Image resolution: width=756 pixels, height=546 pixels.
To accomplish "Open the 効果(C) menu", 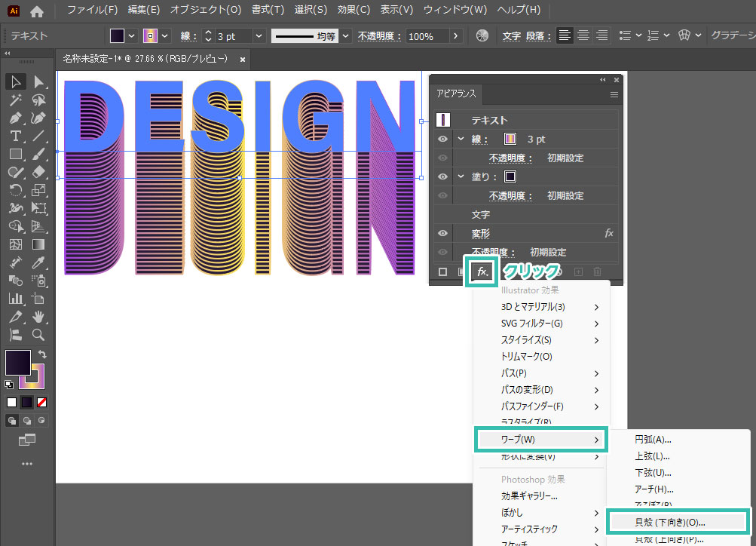I will 354,11.
